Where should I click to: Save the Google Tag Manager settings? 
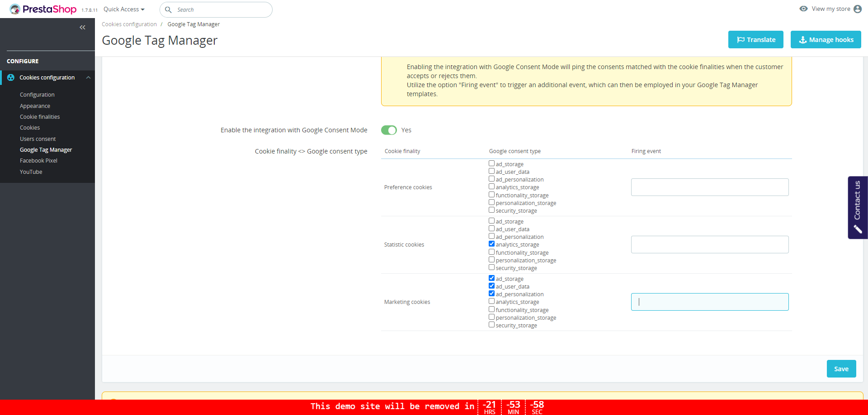(x=841, y=368)
